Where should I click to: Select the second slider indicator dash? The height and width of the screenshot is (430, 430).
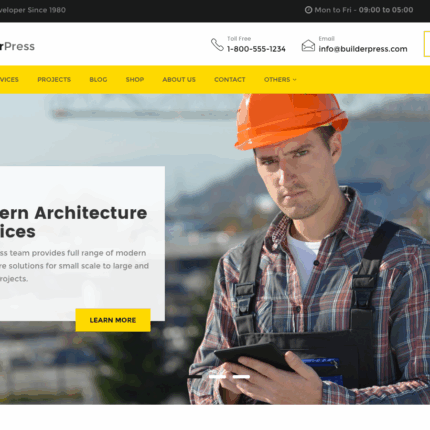pos(217,377)
